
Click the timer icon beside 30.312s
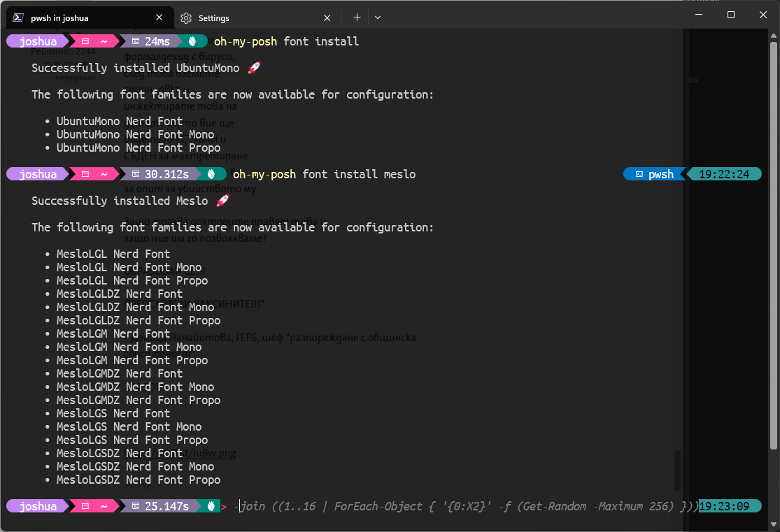(x=135, y=174)
